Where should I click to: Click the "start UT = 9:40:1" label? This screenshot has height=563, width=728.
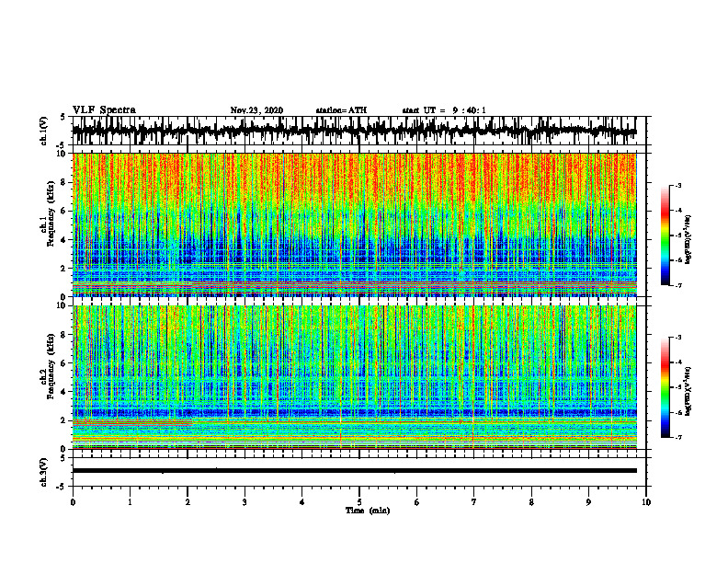(444, 110)
